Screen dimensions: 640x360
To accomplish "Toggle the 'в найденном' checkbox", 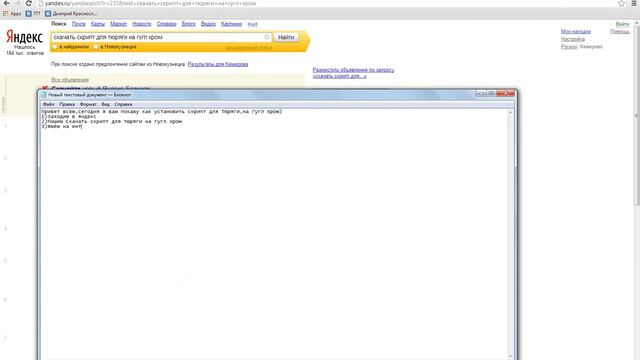I will pos(55,47).
